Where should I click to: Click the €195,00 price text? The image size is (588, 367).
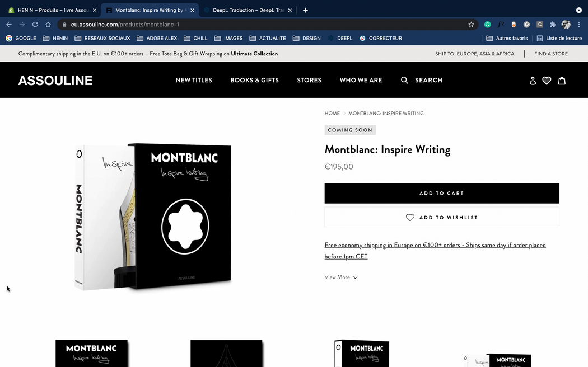(x=339, y=167)
